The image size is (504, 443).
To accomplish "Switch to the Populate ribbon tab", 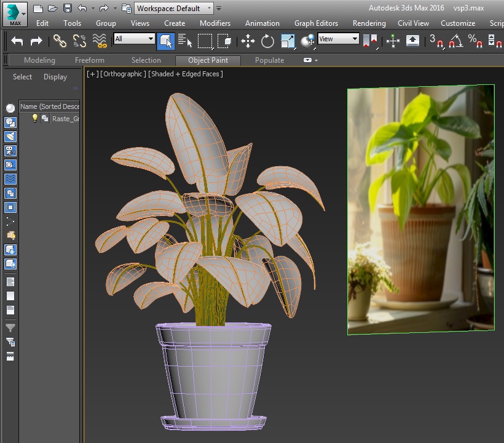I will (269, 60).
